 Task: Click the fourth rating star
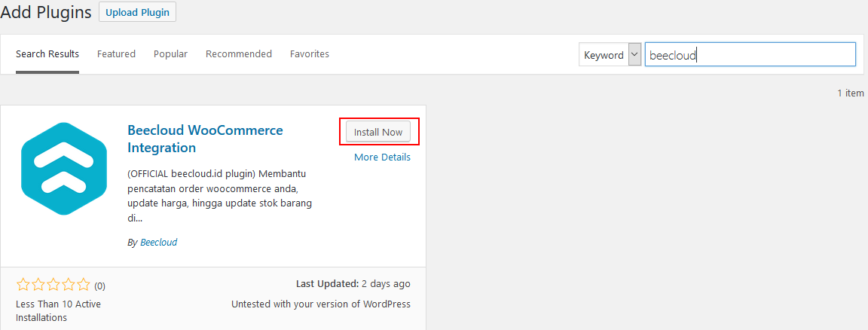[x=68, y=285]
